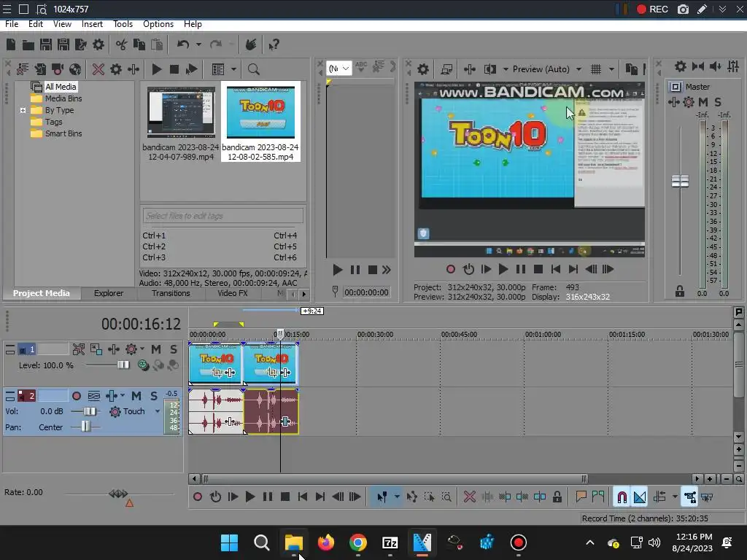Get media from web globe icon
The height and width of the screenshot is (560, 747).
[75, 69]
